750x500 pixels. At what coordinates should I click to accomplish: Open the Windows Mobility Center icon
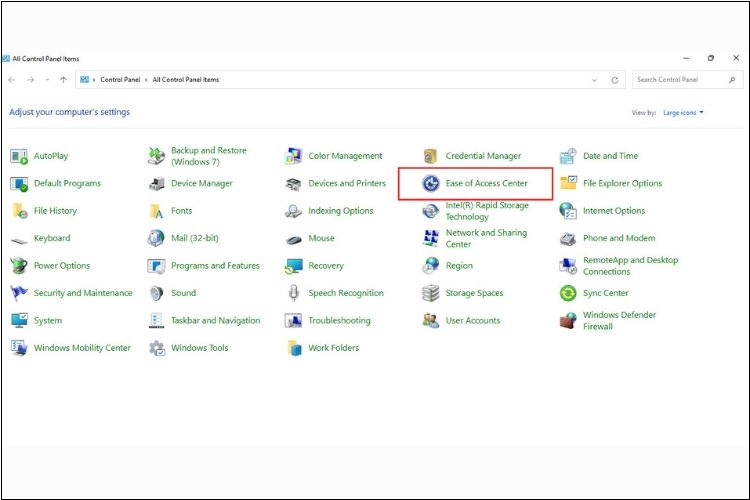pos(19,348)
